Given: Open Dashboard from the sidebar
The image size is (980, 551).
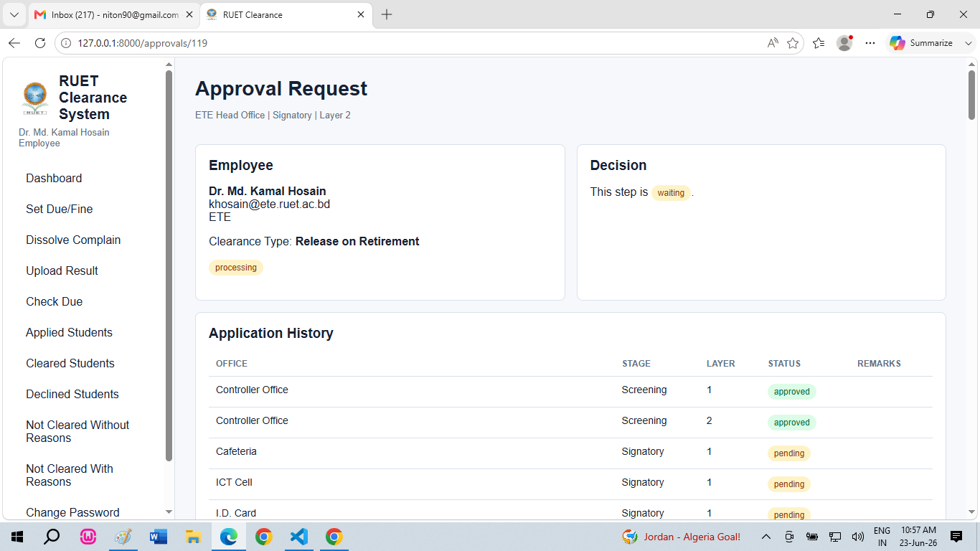Looking at the screenshot, I should click(x=54, y=178).
